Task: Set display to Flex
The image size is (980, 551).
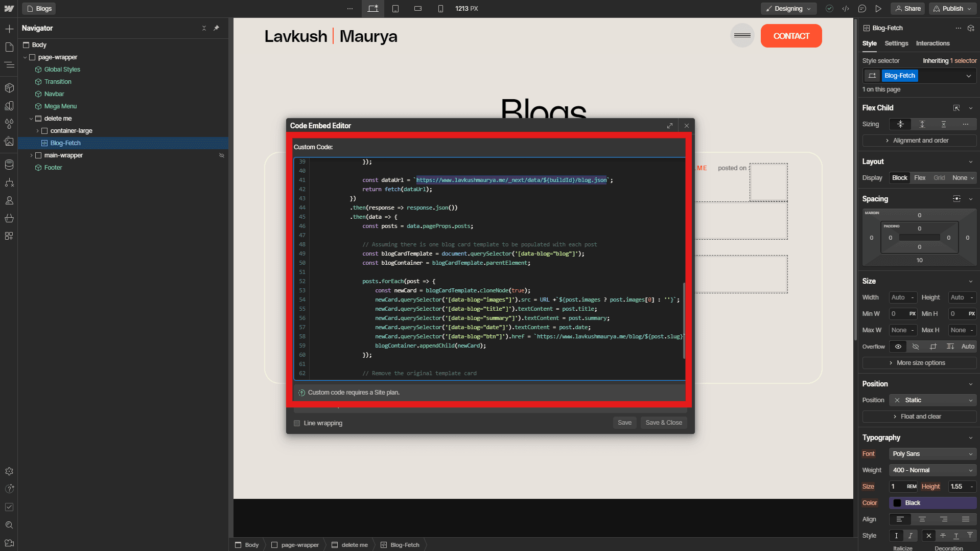Action: 920,178
